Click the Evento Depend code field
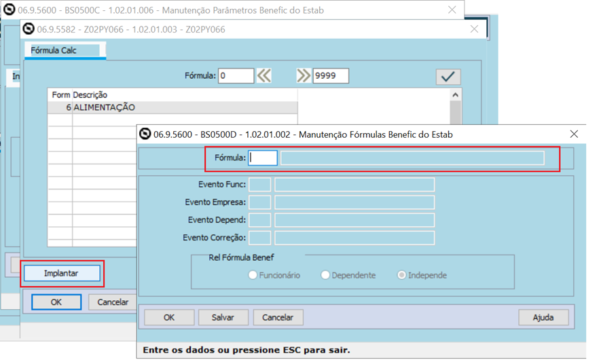 tap(260, 220)
